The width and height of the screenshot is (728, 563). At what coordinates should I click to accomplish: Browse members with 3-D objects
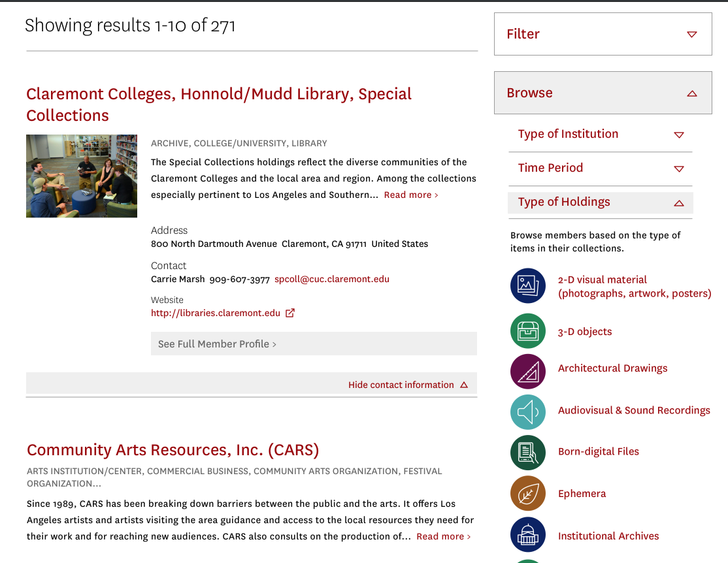(x=584, y=331)
